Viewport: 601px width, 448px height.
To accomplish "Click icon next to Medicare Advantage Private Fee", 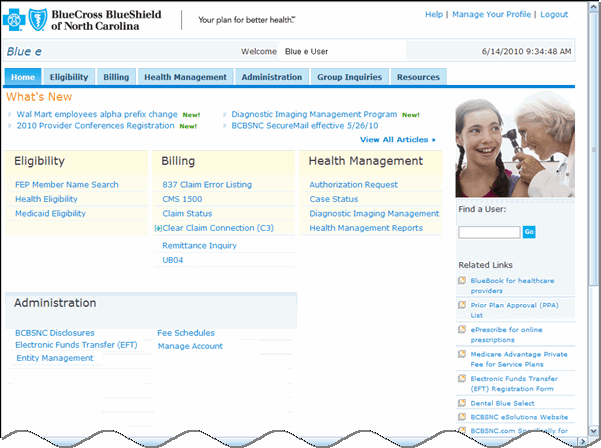I will [x=461, y=354].
